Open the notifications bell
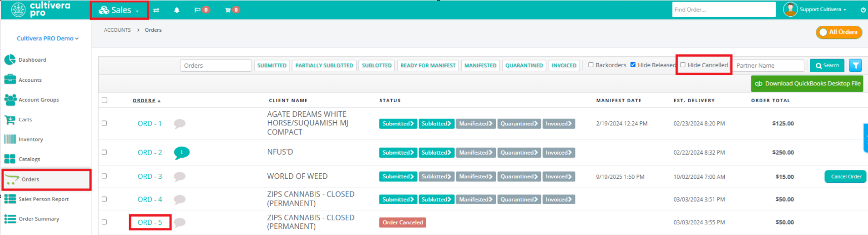 coord(177,10)
